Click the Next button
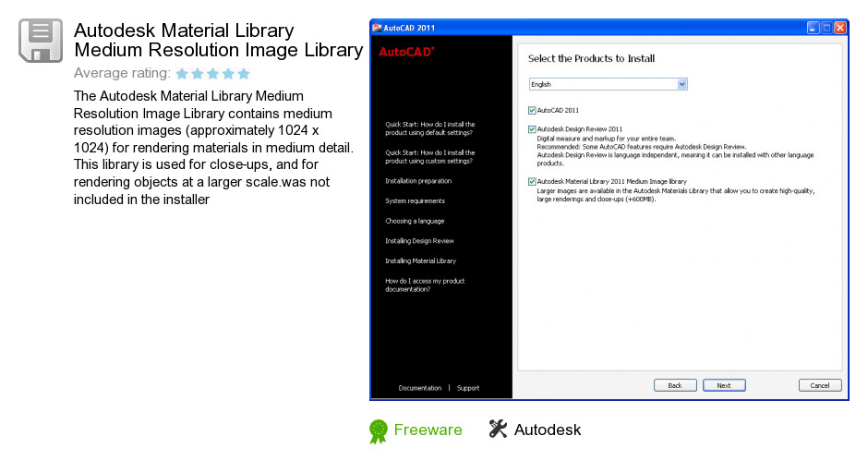This screenshot has height=472, width=868. point(724,385)
